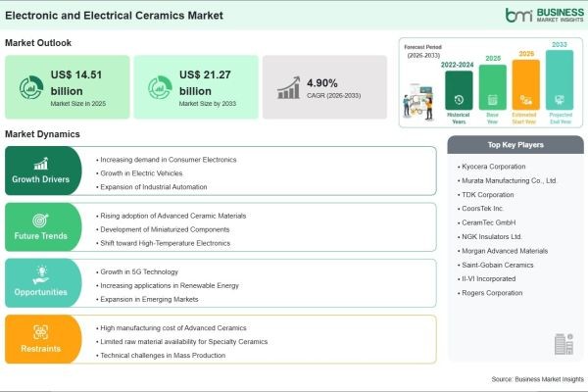The width and height of the screenshot is (588, 392).
Task: Click the 'Historical Years' caption
Action: pos(459,119)
